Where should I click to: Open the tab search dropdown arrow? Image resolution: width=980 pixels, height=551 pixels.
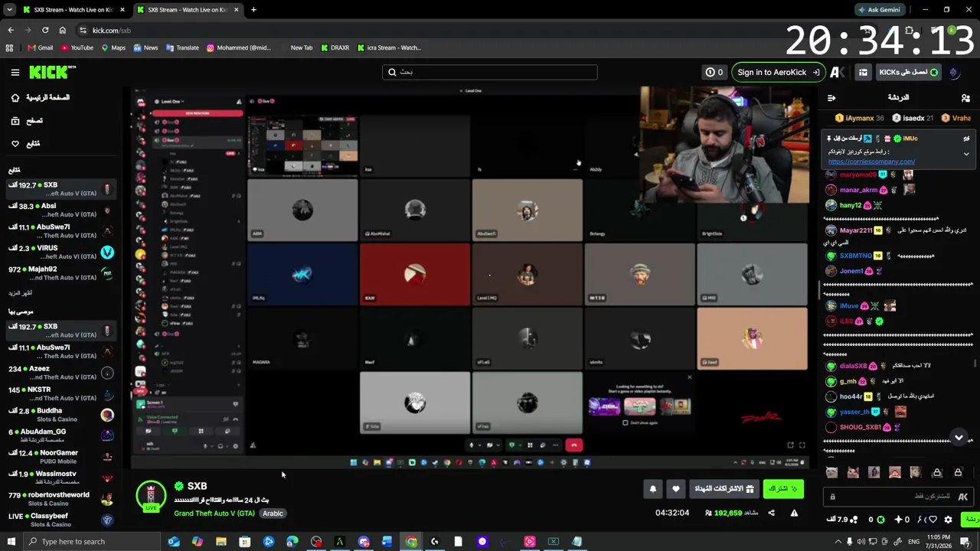click(9, 10)
